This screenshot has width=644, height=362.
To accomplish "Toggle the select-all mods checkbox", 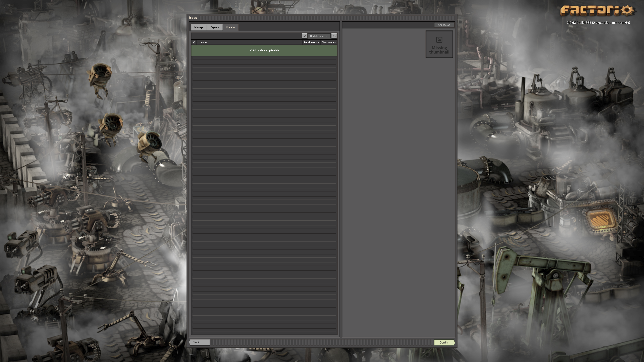I will coord(194,42).
